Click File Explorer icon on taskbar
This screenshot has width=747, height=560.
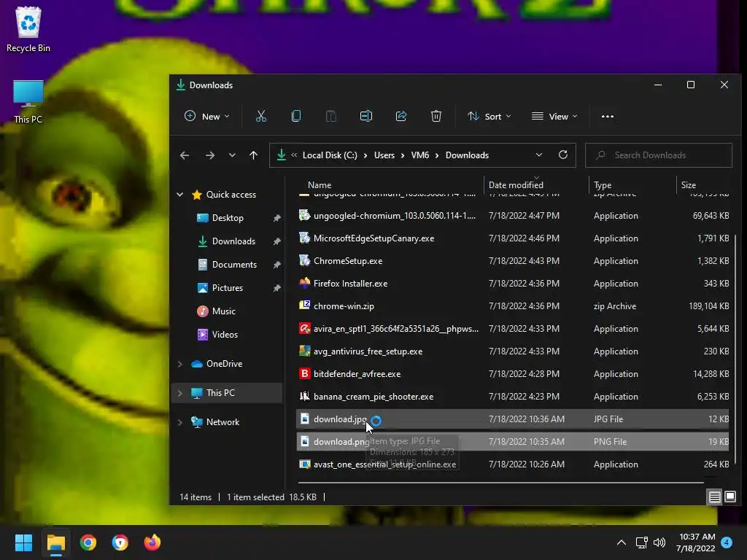55,542
